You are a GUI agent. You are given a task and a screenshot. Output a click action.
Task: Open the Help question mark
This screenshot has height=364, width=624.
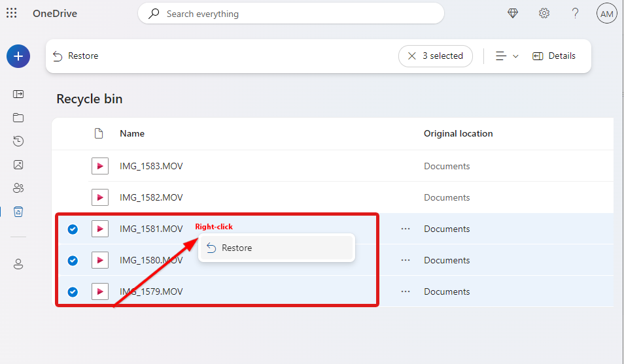pyautogui.click(x=575, y=14)
